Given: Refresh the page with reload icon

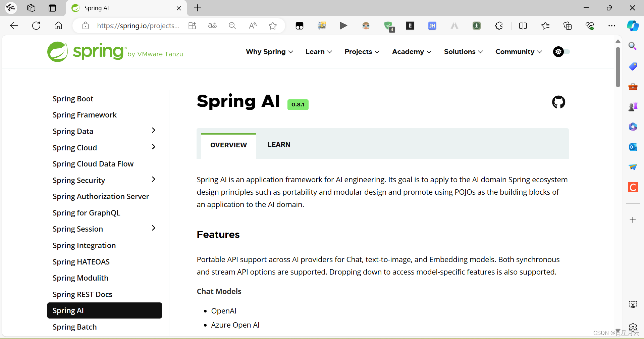Looking at the screenshot, I should tap(36, 26).
